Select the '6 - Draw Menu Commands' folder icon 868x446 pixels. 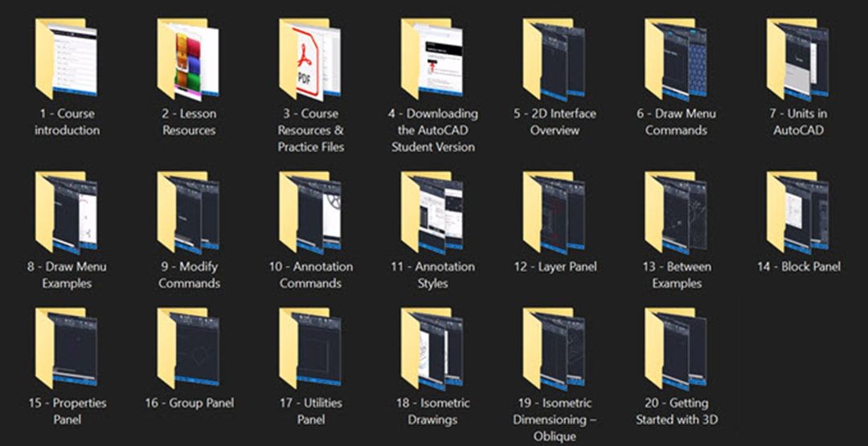676,59
